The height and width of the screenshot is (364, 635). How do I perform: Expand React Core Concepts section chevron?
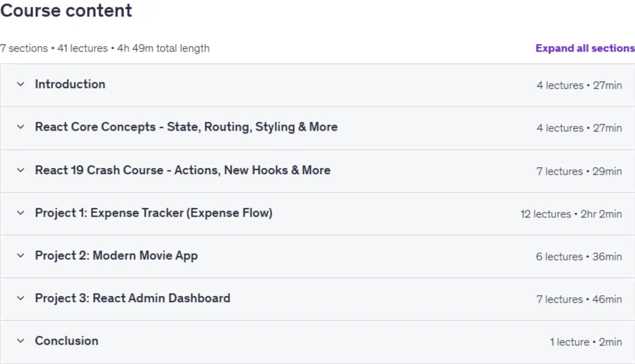[20, 127]
